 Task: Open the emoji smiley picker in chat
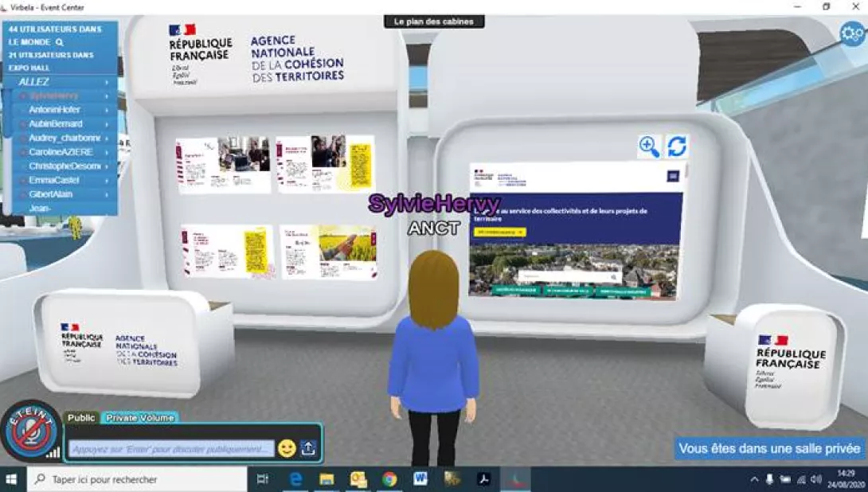(x=287, y=448)
